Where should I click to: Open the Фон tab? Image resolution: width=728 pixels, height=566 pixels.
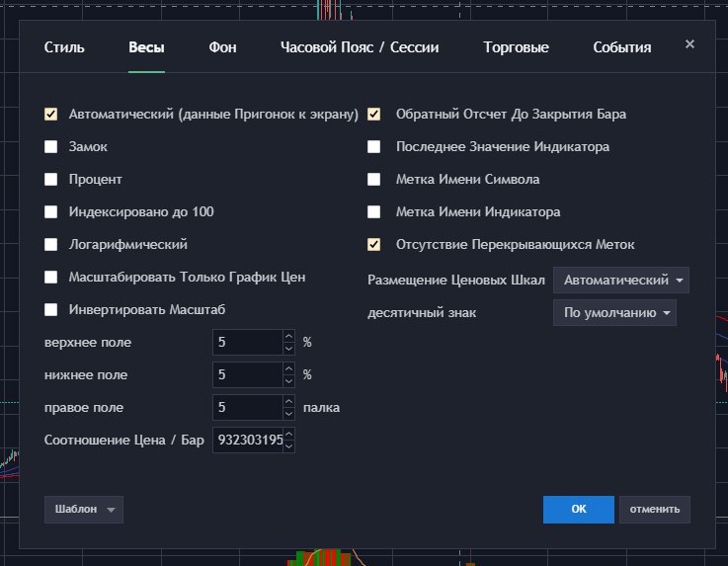222,47
